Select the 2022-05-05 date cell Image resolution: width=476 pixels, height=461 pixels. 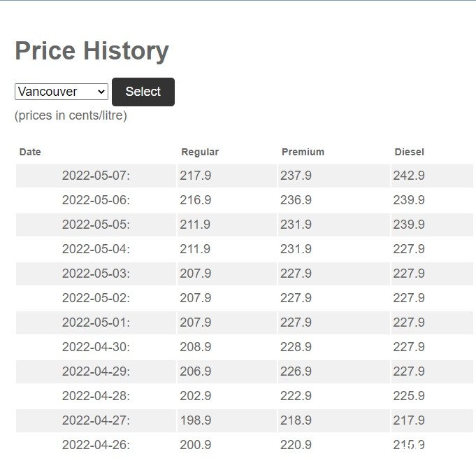96,225
